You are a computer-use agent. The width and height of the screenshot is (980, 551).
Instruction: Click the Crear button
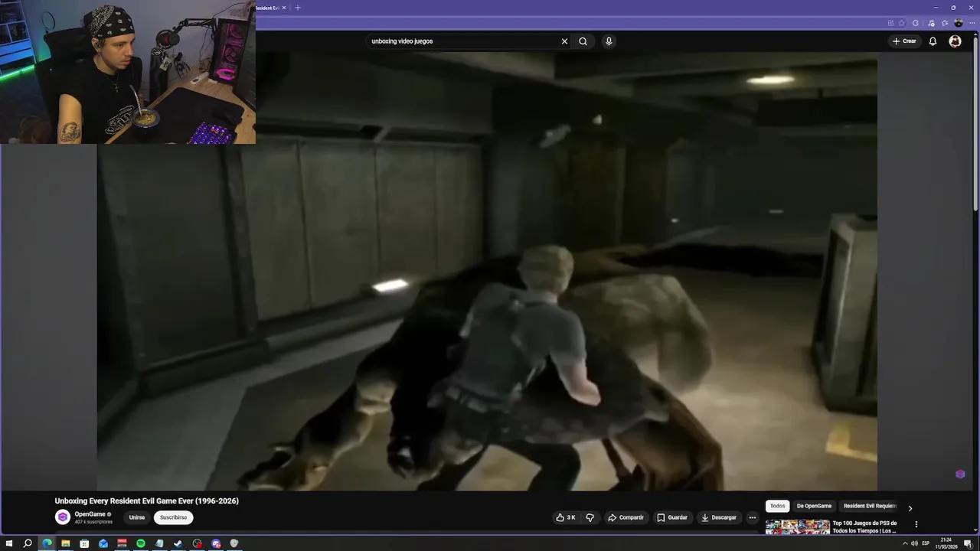[904, 41]
